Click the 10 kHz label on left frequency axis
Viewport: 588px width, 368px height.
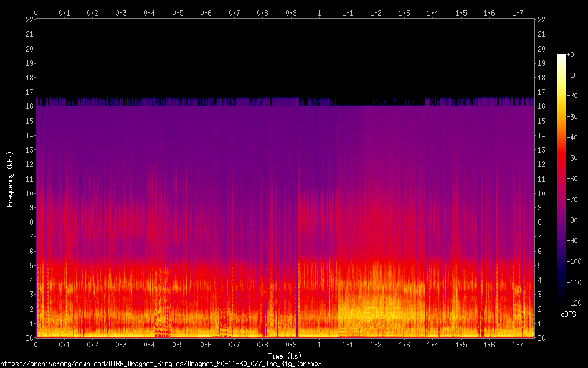tap(29, 194)
